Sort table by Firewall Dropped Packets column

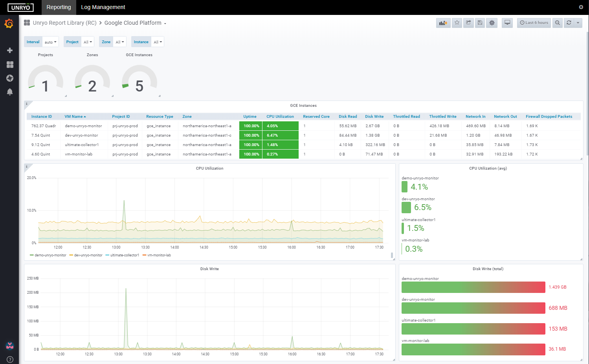[549, 117]
